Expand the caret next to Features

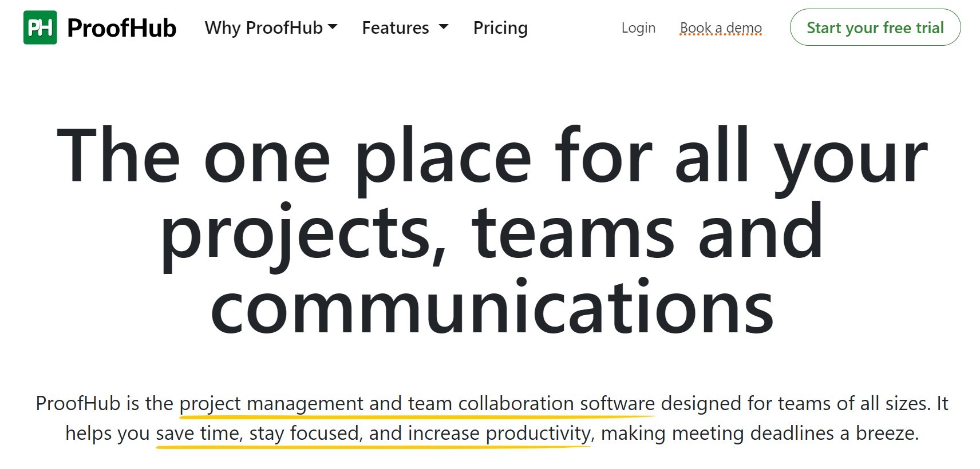tap(444, 27)
